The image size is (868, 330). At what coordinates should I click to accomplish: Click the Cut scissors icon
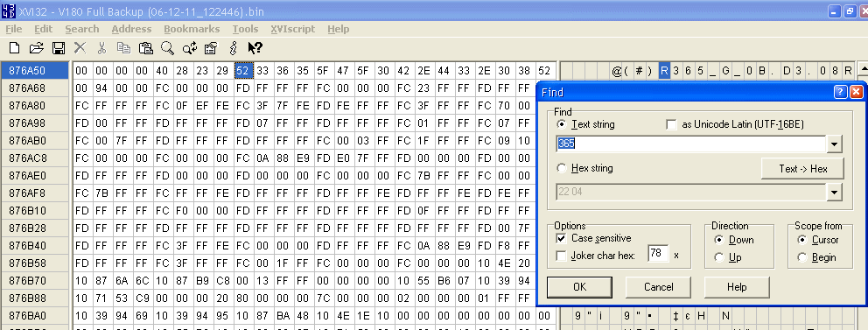(x=101, y=48)
